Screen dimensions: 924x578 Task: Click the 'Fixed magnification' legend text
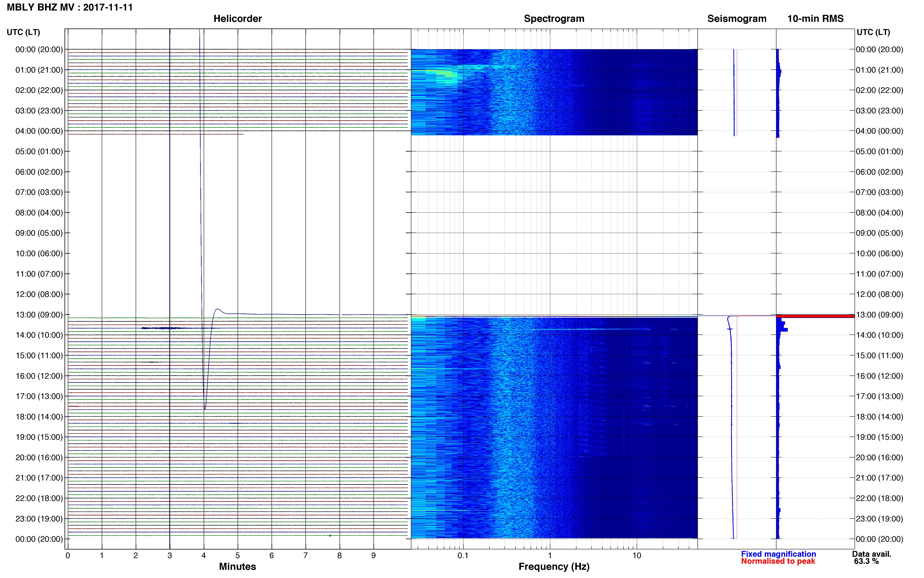(x=778, y=554)
